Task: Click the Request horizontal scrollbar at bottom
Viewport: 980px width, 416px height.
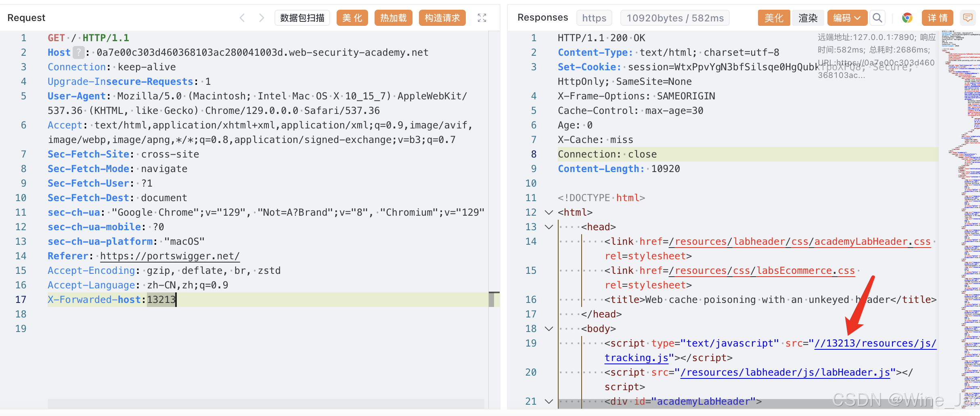Action: (266, 403)
